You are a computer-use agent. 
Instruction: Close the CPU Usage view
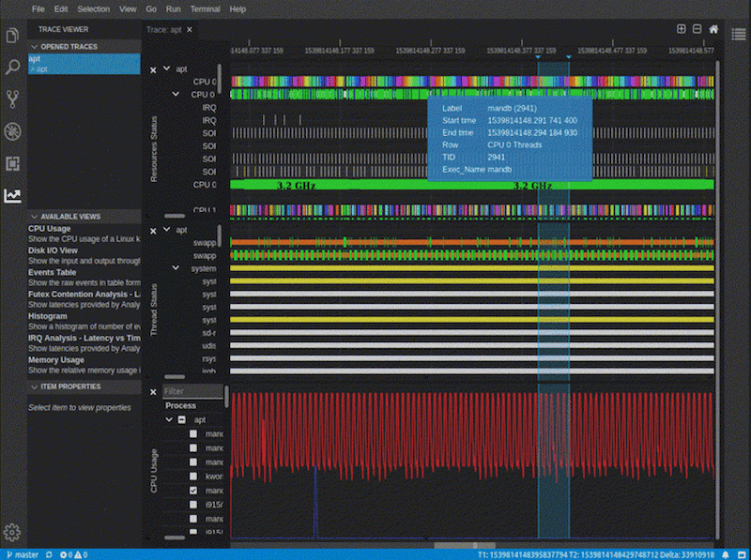153,392
